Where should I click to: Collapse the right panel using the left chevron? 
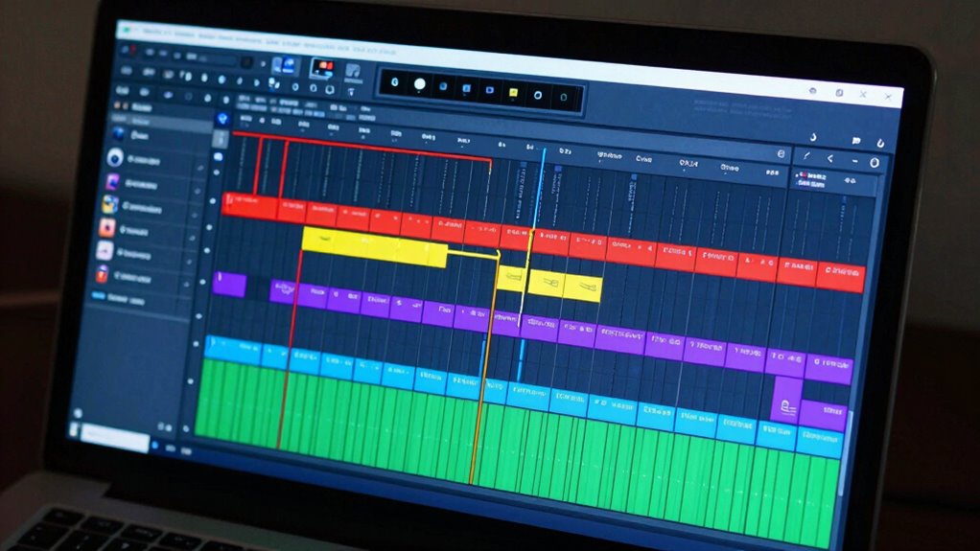pyautogui.click(x=830, y=158)
